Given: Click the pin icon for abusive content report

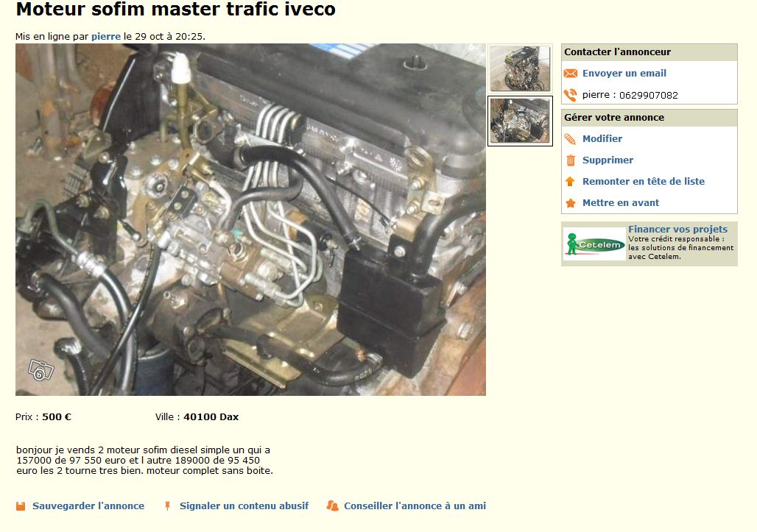Looking at the screenshot, I should point(167,506).
